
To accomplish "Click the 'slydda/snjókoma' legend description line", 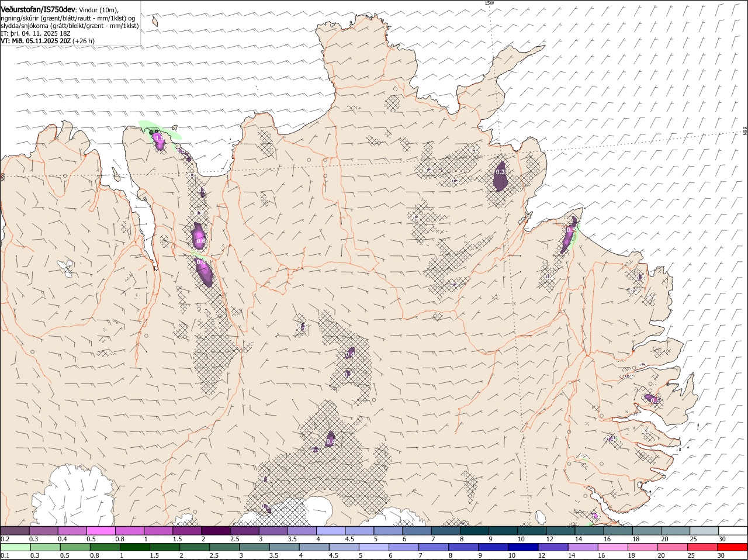I will tap(70, 26).
